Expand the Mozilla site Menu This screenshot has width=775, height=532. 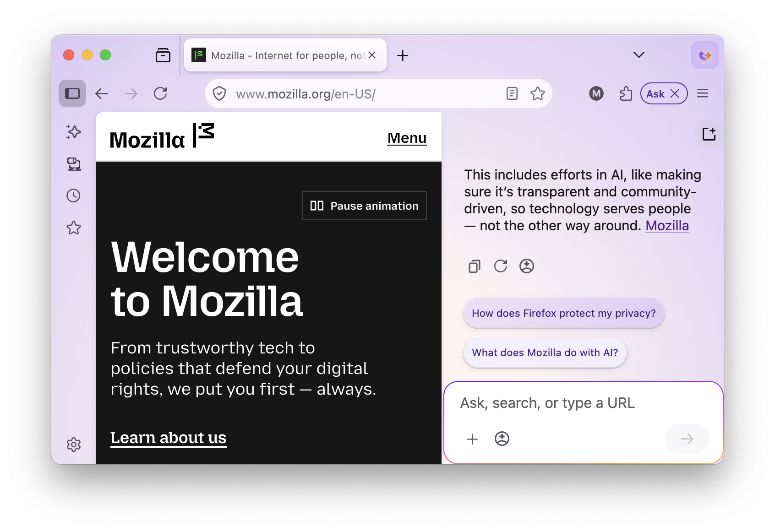pyautogui.click(x=407, y=138)
